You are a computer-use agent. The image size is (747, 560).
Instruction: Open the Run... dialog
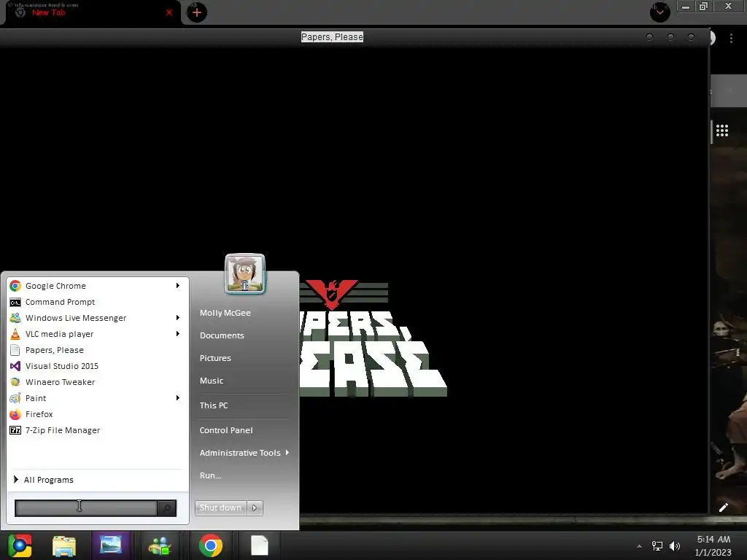(211, 475)
